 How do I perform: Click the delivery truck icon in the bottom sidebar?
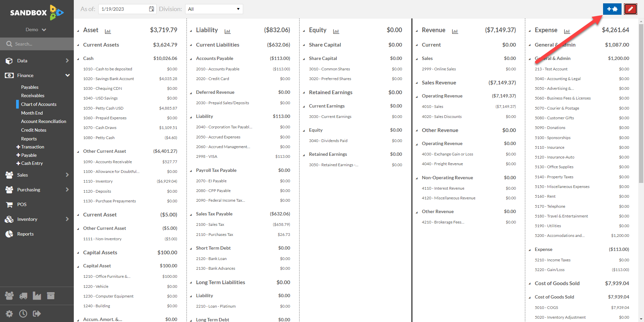coord(23,296)
